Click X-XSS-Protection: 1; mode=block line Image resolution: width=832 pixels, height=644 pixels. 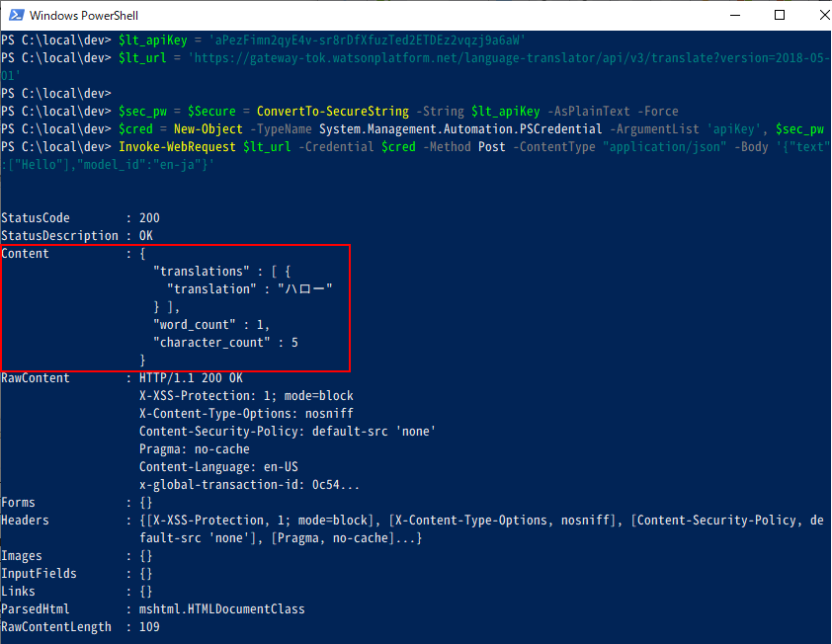246,396
